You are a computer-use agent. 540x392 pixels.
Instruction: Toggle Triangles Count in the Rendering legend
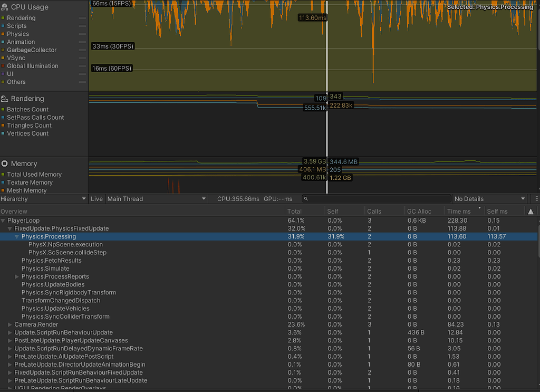(x=4, y=125)
